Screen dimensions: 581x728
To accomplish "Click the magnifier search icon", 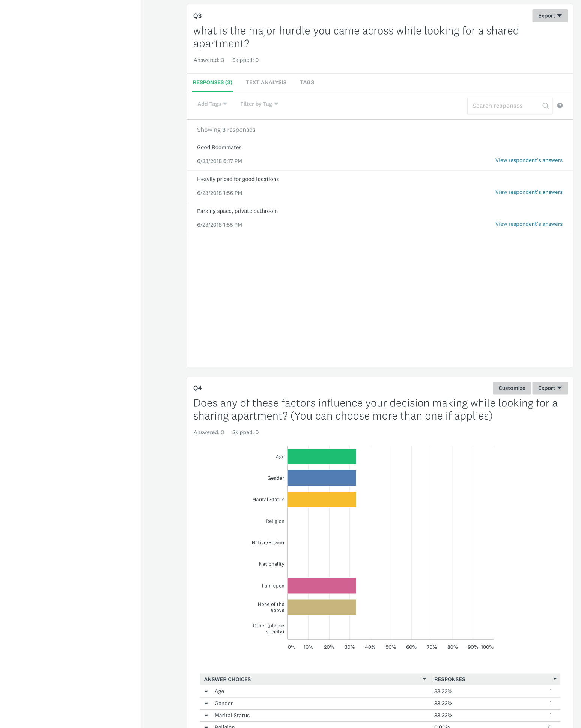I will (x=545, y=106).
